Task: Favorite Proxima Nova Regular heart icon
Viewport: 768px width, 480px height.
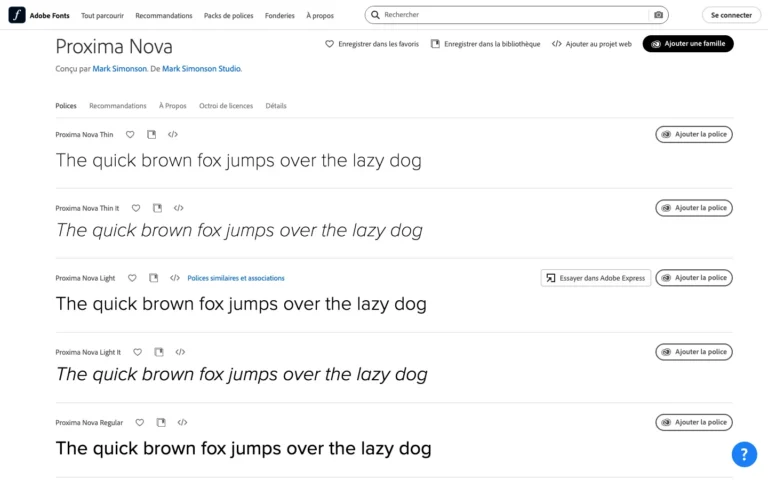Action: pyautogui.click(x=140, y=423)
